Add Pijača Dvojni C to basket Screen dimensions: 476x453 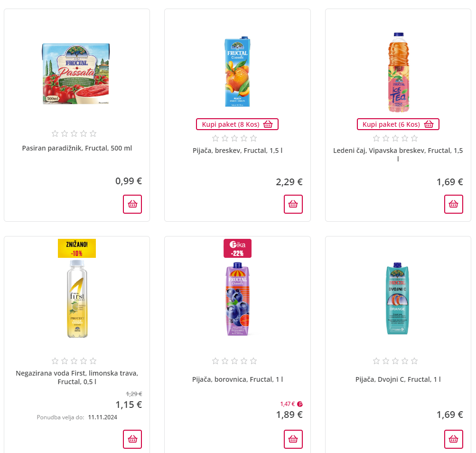click(x=454, y=439)
